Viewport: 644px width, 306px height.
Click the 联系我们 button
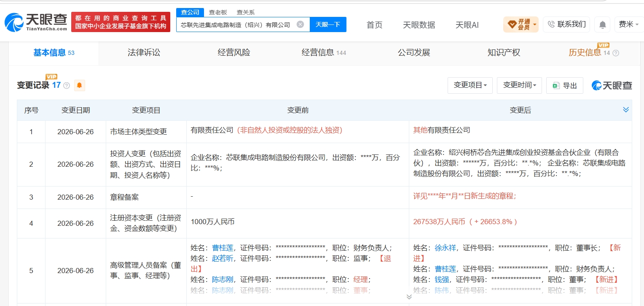566,24
